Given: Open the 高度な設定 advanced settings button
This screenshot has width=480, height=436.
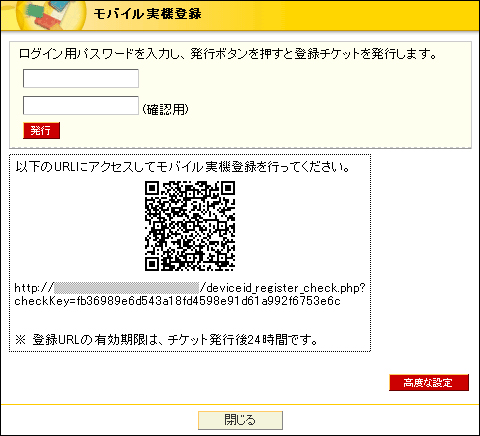Looking at the screenshot, I should (x=429, y=382).
